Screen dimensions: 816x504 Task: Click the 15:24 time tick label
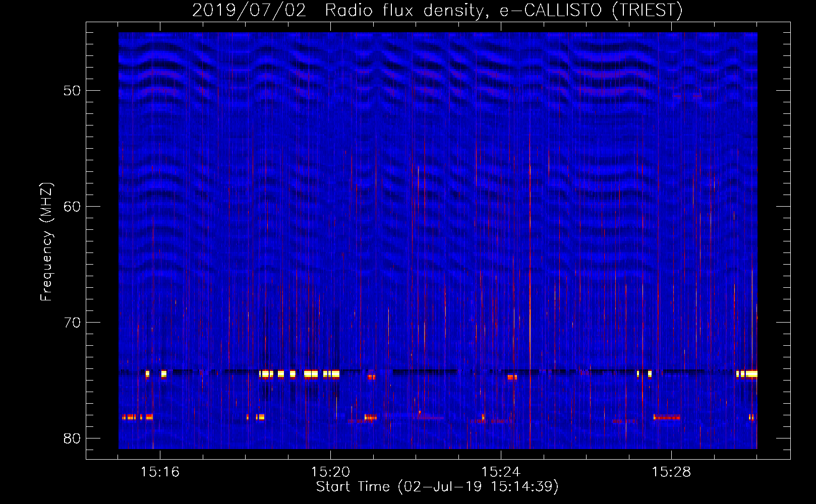[x=501, y=472]
